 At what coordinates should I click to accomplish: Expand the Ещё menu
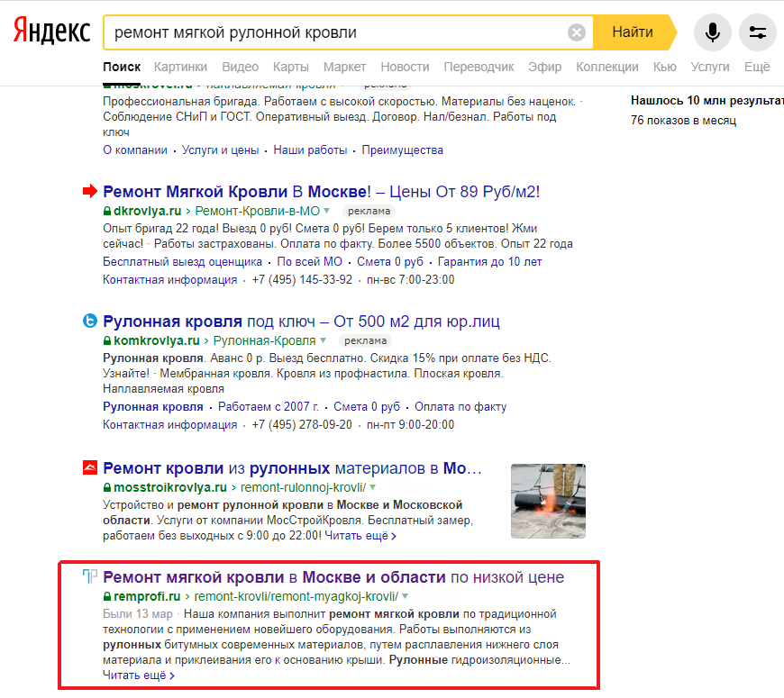(757, 67)
